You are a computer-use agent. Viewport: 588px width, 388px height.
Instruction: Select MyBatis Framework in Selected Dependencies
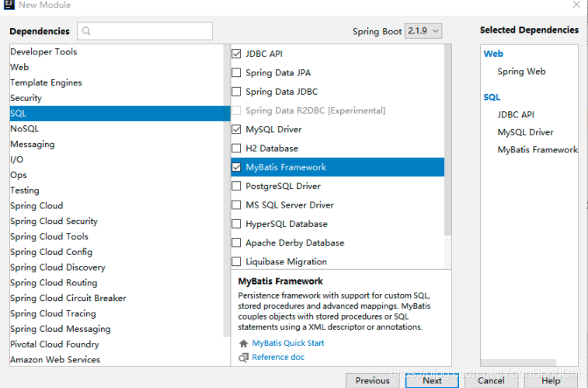pyautogui.click(x=538, y=150)
